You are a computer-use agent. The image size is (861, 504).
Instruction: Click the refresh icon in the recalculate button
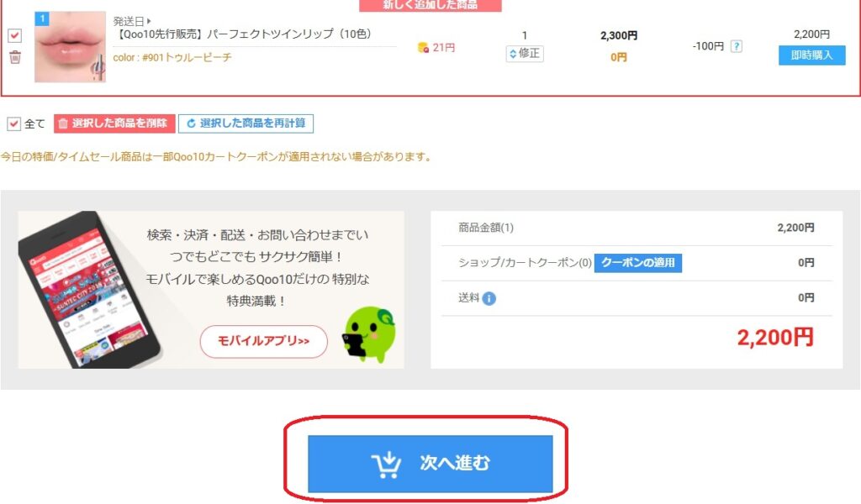[191, 123]
